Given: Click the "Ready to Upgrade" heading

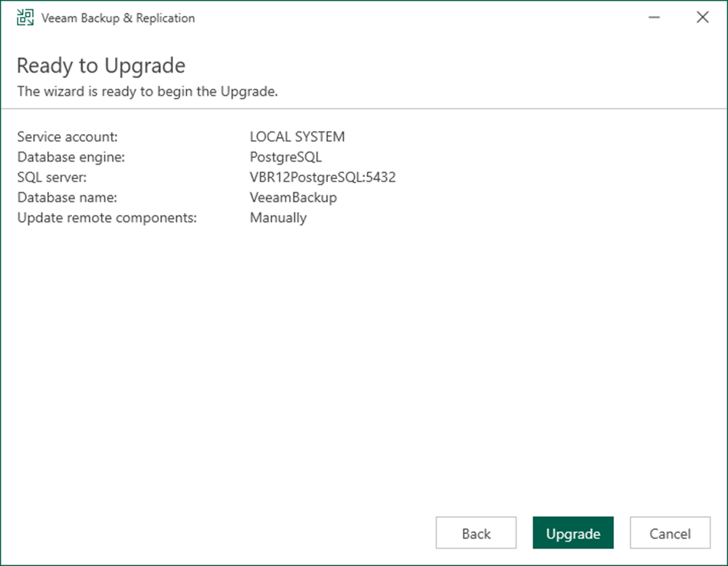Looking at the screenshot, I should click(x=101, y=65).
